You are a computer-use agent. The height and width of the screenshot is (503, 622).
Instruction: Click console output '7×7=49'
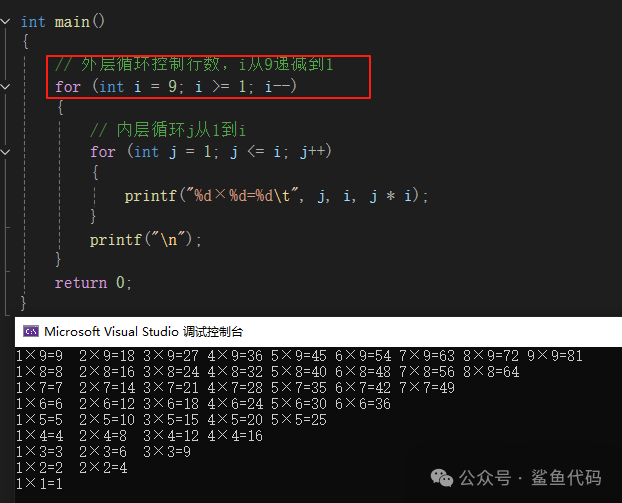[x=427, y=388]
